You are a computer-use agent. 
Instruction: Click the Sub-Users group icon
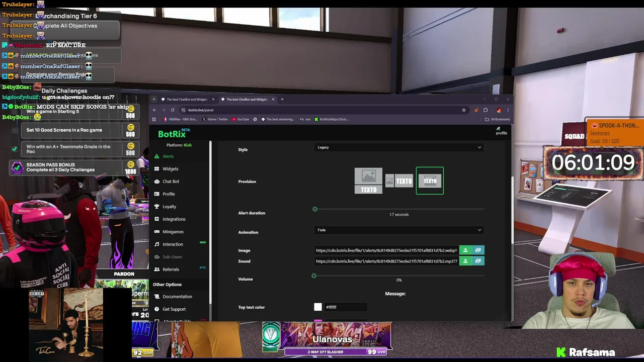157,257
